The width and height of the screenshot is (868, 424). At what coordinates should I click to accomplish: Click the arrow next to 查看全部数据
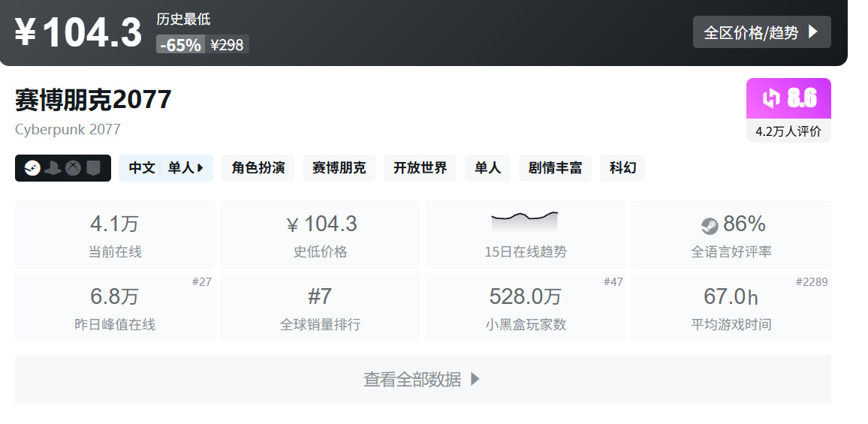[475, 379]
